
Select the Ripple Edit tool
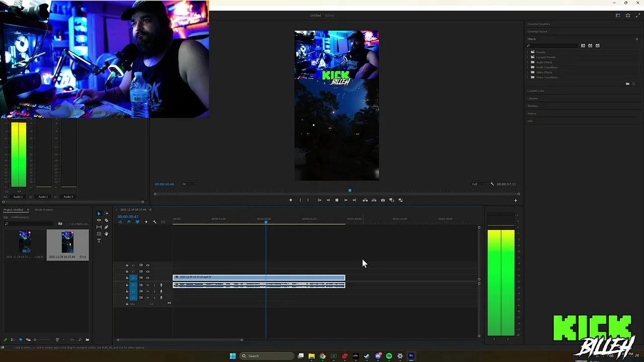click(99, 220)
